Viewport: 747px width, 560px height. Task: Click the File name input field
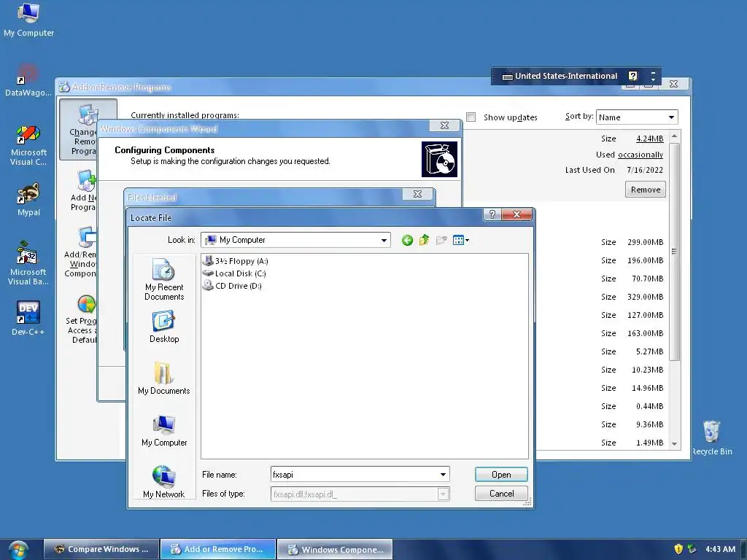pyautogui.click(x=354, y=474)
